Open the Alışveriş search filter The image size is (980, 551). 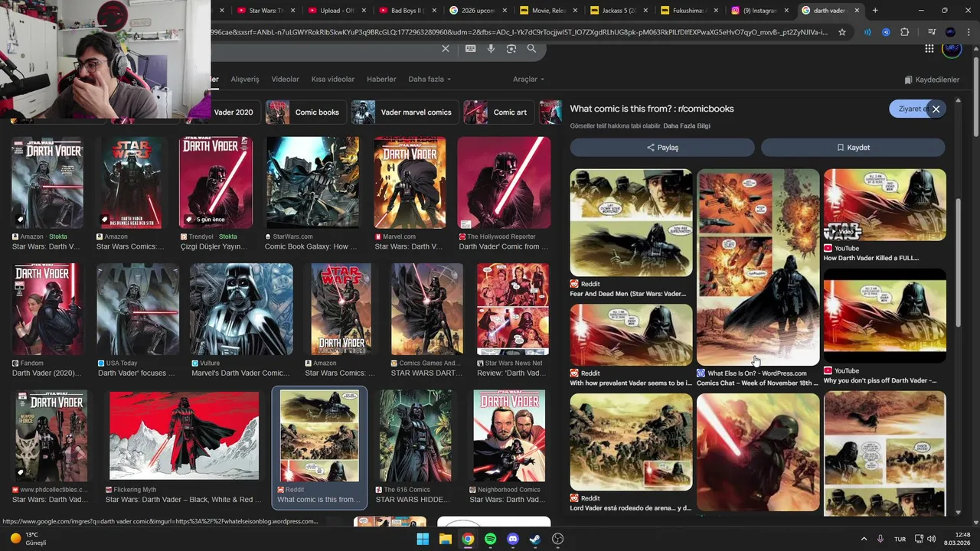(245, 80)
